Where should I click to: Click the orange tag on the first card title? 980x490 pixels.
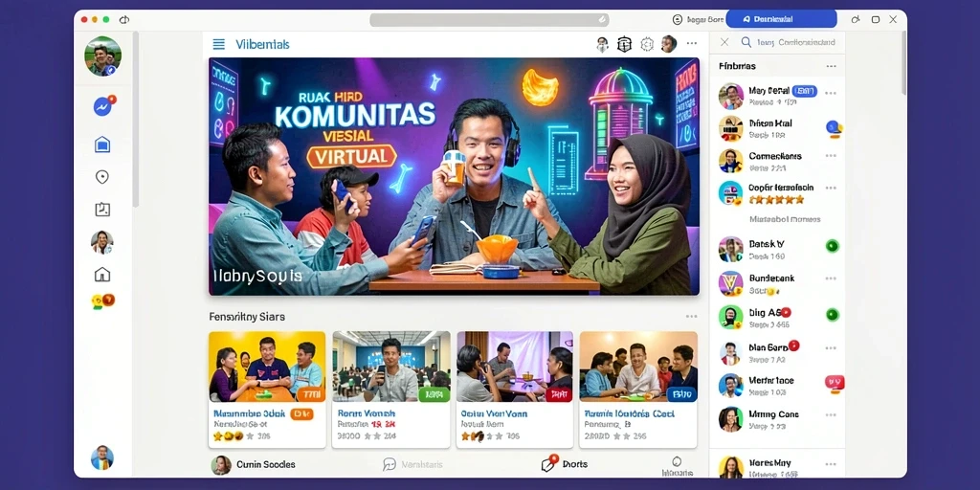coord(301,413)
